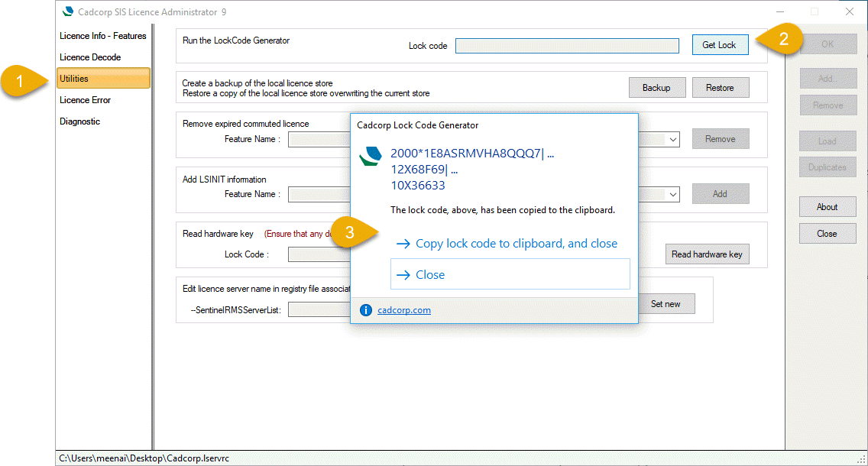868x466 pixels.
Task: Click the greyed-out Load button
Action: pyautogui.click(x=828, y=141)
